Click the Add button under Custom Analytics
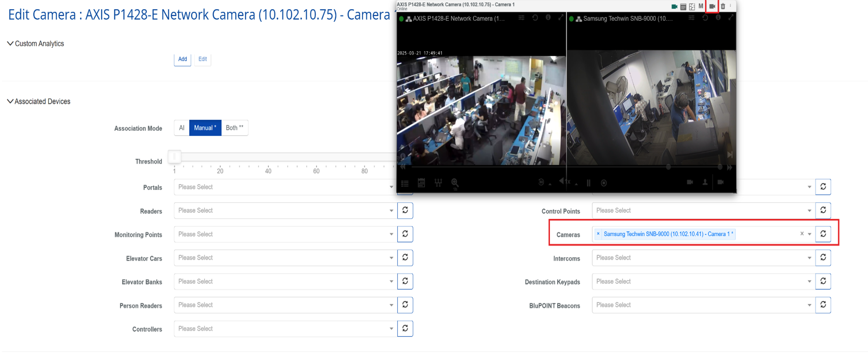868x357 pixels. click(182, 59)
